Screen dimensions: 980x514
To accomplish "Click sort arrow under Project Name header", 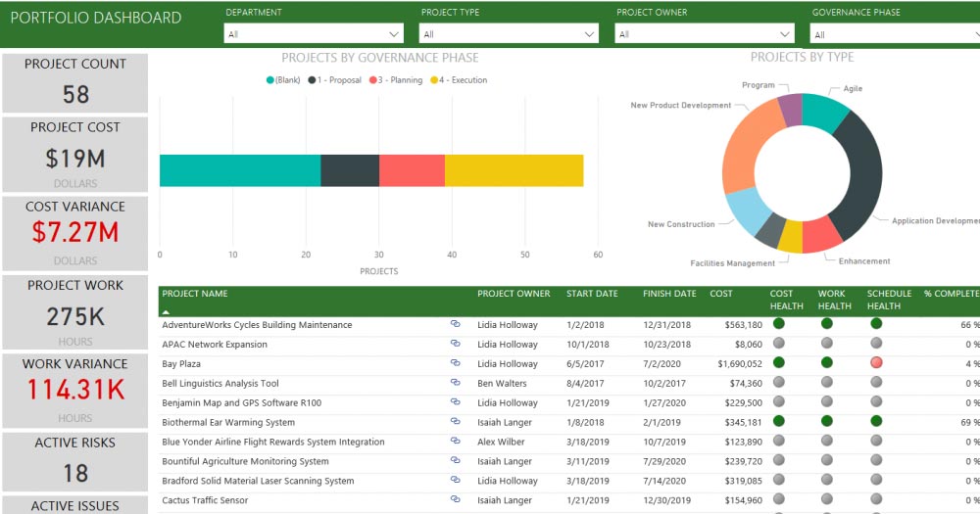I will tap(166, 311).
